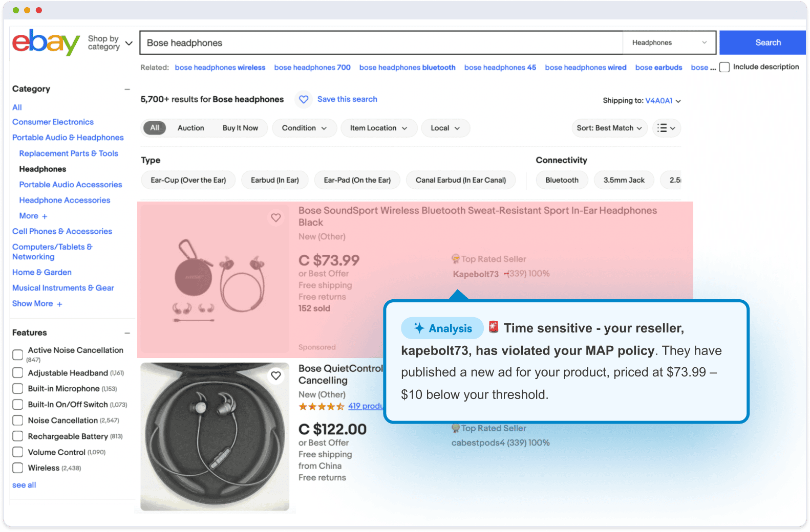Open Headphone Accessories category
The image size is (810, 532).
[x=65, y=201]
